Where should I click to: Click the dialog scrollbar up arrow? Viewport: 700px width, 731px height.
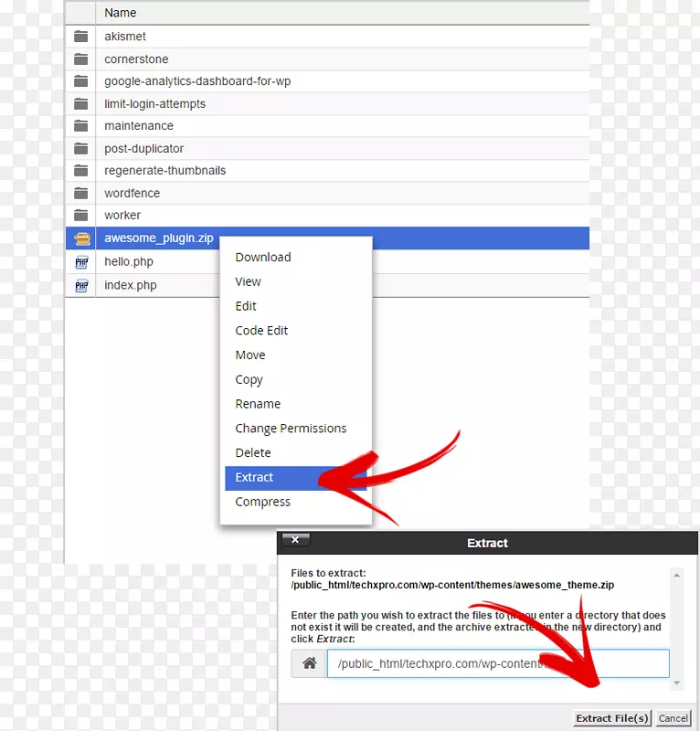(x=676, y=576)
